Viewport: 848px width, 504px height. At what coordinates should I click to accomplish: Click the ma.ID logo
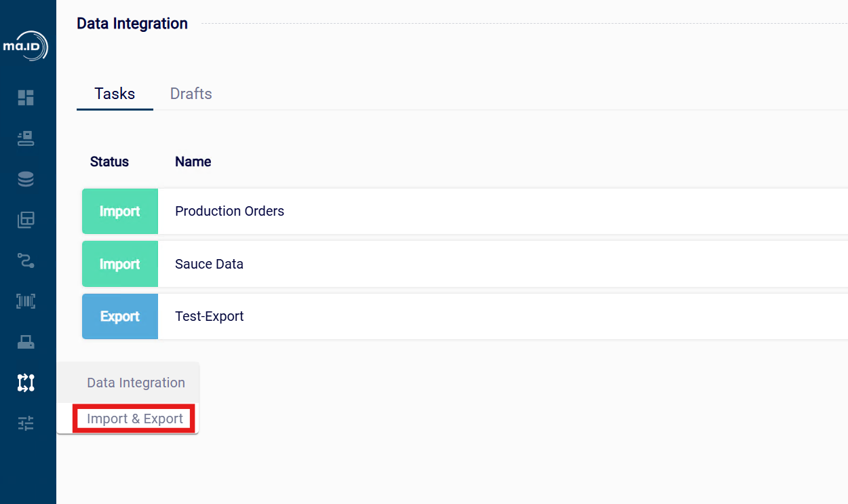(26, 46)
